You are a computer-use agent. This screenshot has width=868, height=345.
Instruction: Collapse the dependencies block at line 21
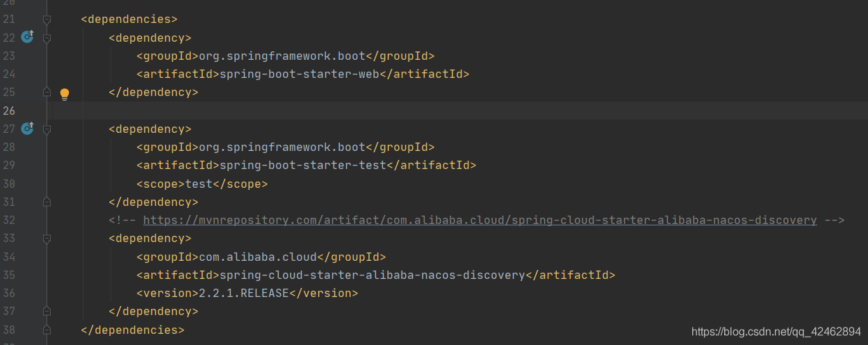(x=47, y=19)
